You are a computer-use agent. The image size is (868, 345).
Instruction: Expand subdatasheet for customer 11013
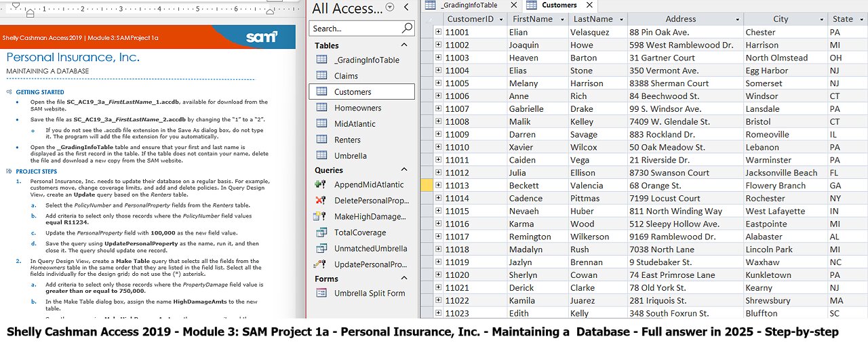pos(438,186)
